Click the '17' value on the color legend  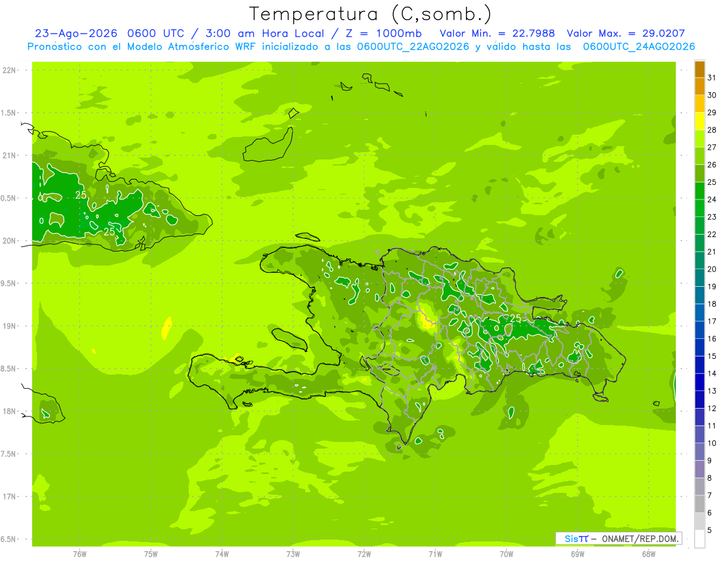click(x=712, y=321)
